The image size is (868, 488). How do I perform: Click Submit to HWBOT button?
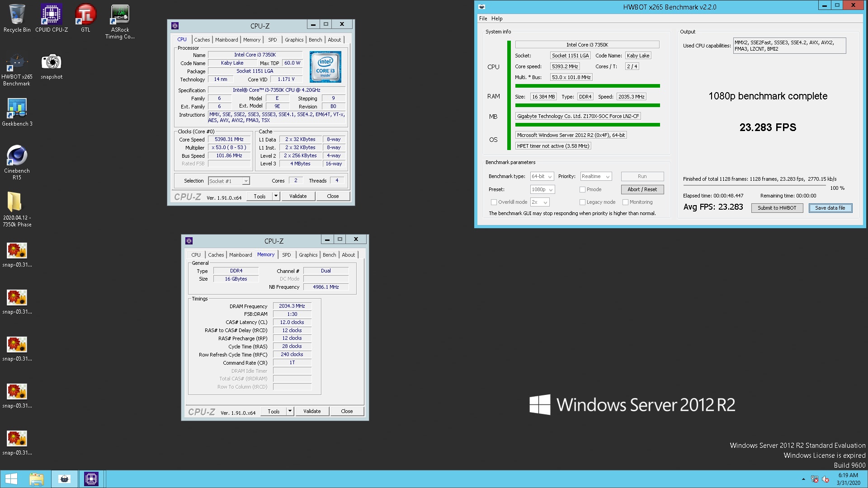(x=777, y=208)
